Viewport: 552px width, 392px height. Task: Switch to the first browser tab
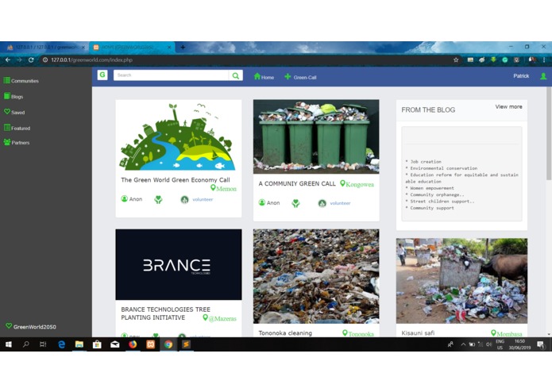44,47
